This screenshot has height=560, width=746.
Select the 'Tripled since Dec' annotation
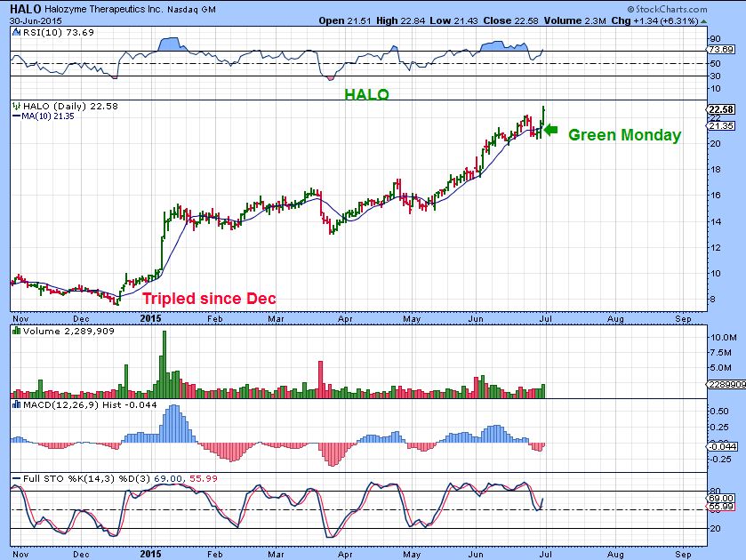pos(209,299)
